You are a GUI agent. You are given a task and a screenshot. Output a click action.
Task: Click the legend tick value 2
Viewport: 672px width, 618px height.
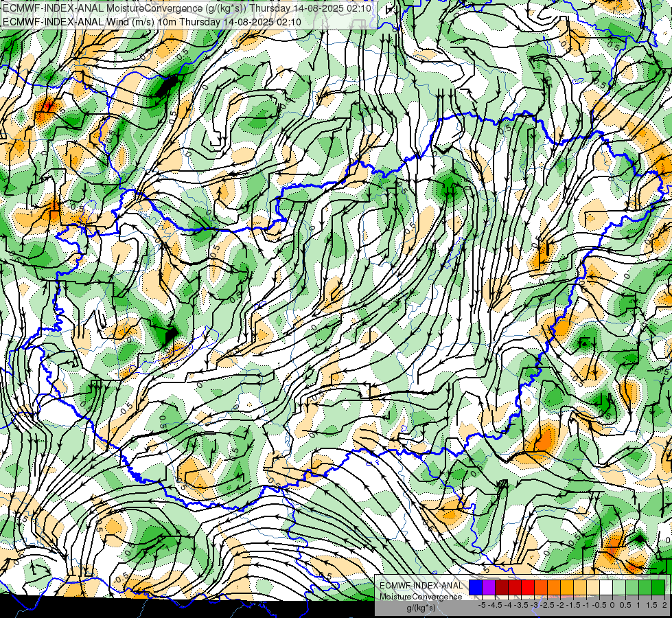click(664, 605)
